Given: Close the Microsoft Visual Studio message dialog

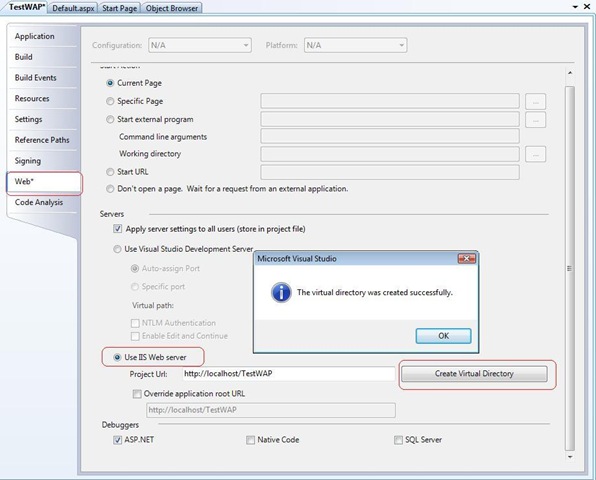Looking at the screenshot, I should (467, 259).
